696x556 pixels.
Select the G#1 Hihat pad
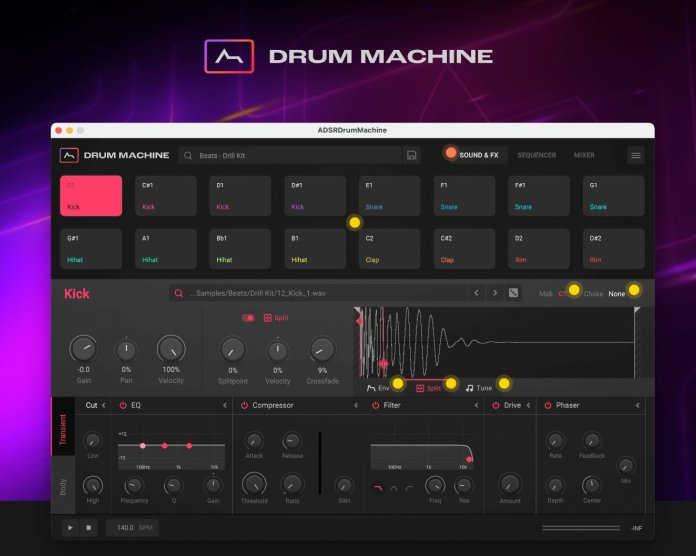tap(91, 248)
